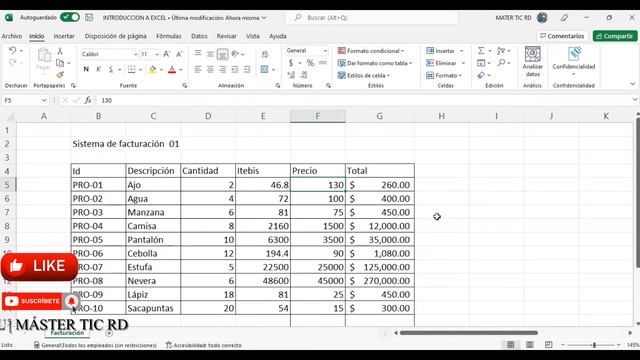Screen dimensions: 640x360
Task: Click the Insertar cells button
Action: click(444, 51)
